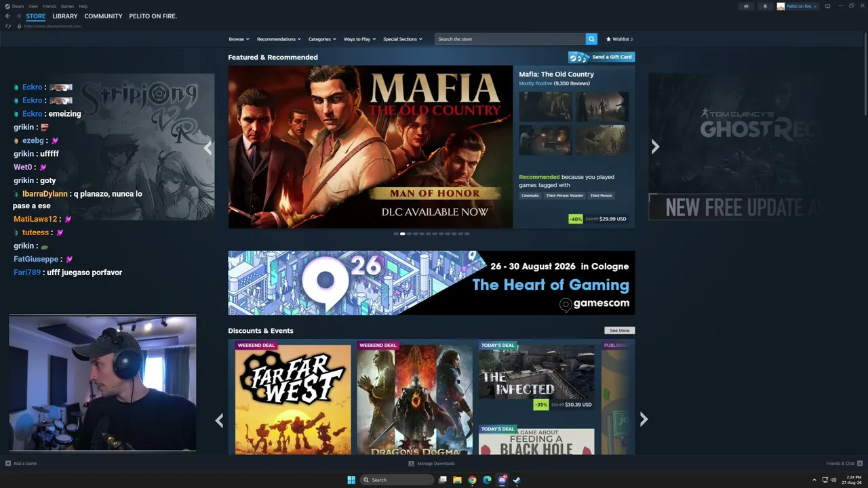Open Discord from the taskbar
Screen dimensions: 868x488
pos(502,480)
